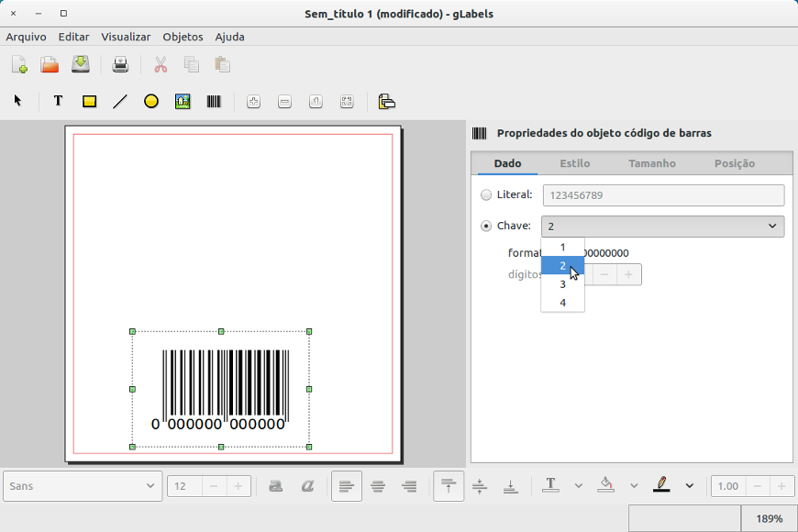Click the Literal data text field

664,195
